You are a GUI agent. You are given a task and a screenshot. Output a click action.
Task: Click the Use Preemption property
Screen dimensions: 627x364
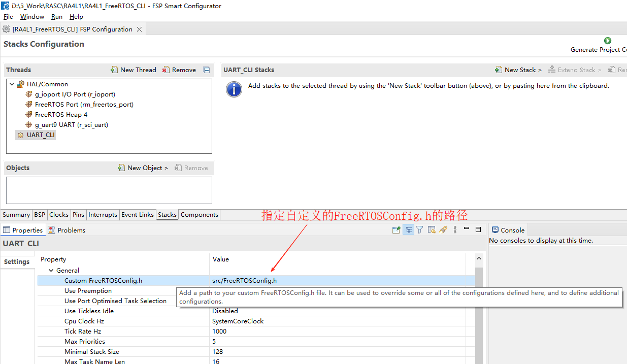(x=88, y=291)
